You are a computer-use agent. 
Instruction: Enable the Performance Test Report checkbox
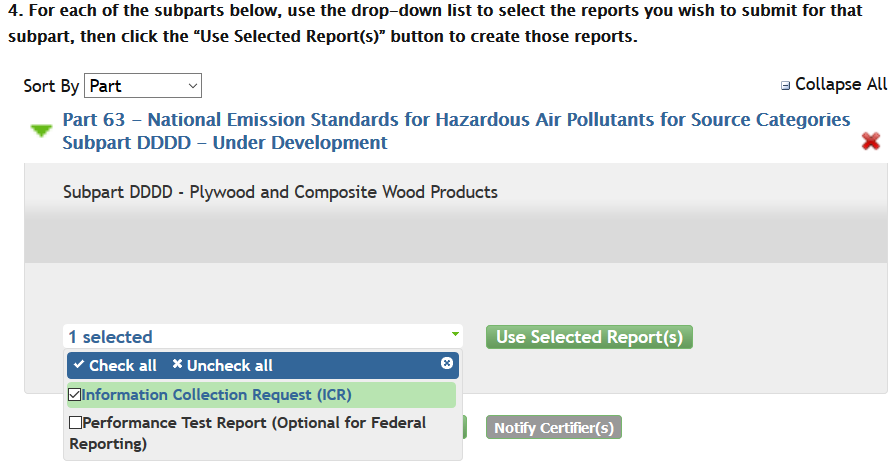point(75,423)
